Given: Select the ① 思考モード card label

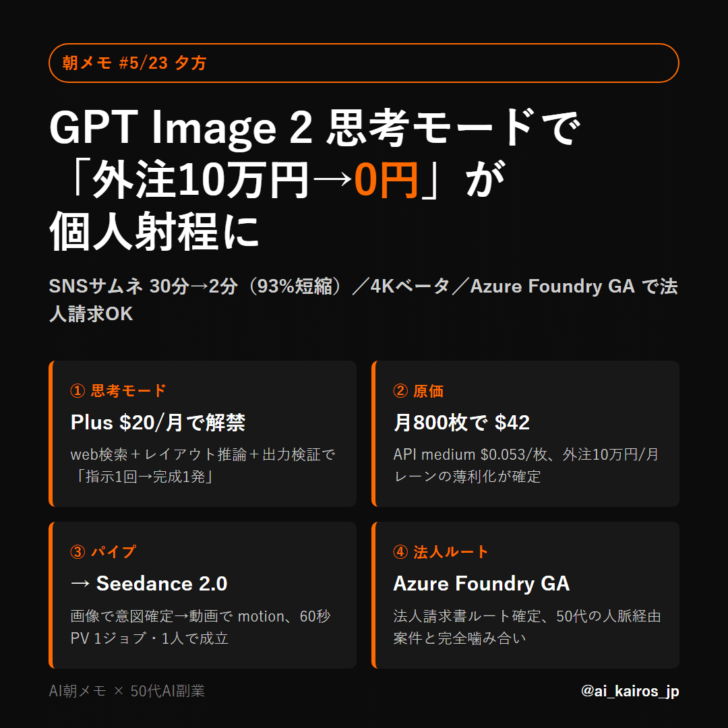Looking at the screenshot, I should 118,390.
